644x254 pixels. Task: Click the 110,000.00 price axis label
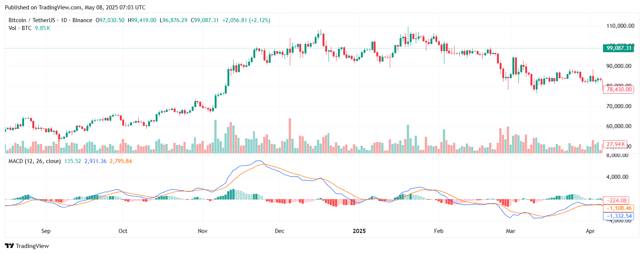tap(620, 26)
